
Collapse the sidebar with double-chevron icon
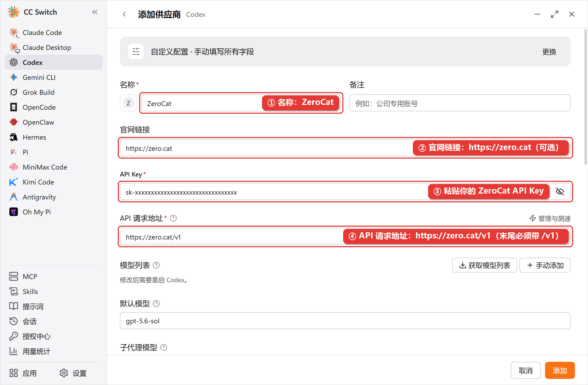95,12
